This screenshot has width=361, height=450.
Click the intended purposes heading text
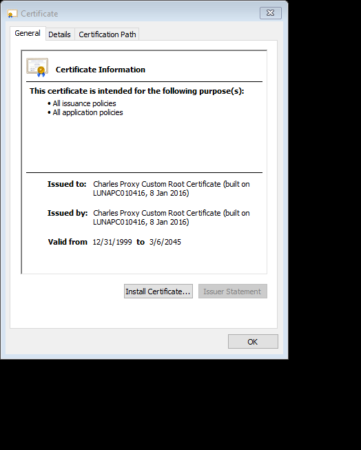tap(137, 91)
